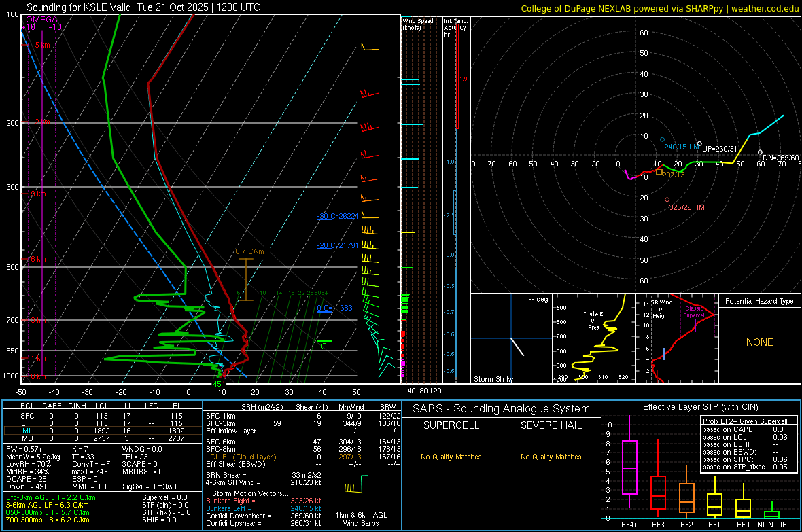Click the Effective Layer STP (with CIN) title
Image resolution: width=802 pixels, height=532 pixels.
point(700,407)
